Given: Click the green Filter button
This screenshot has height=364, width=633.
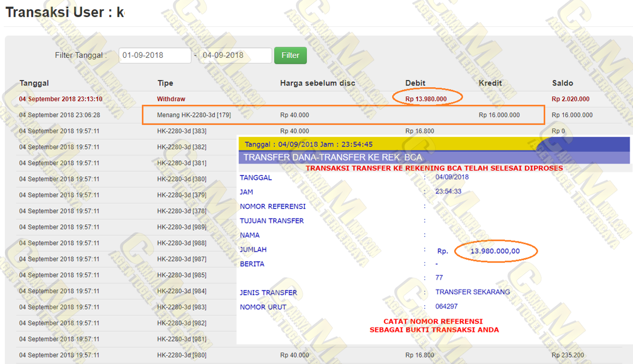Looking at the screenshot, I should point(290,55).
